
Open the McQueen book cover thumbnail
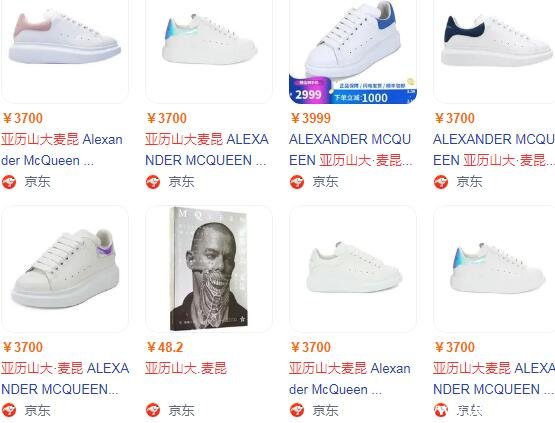(x=209, y=269)
